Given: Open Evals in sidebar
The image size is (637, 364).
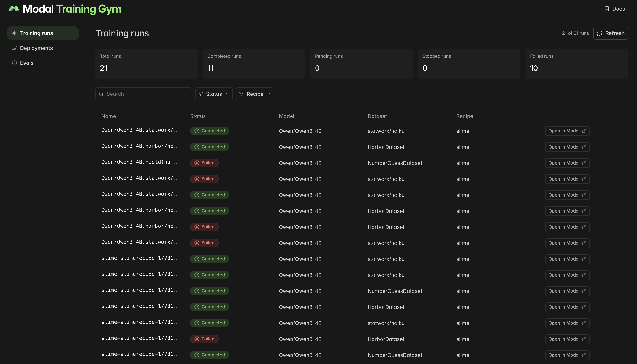Looking at the screenshot, I should (43, 63).
